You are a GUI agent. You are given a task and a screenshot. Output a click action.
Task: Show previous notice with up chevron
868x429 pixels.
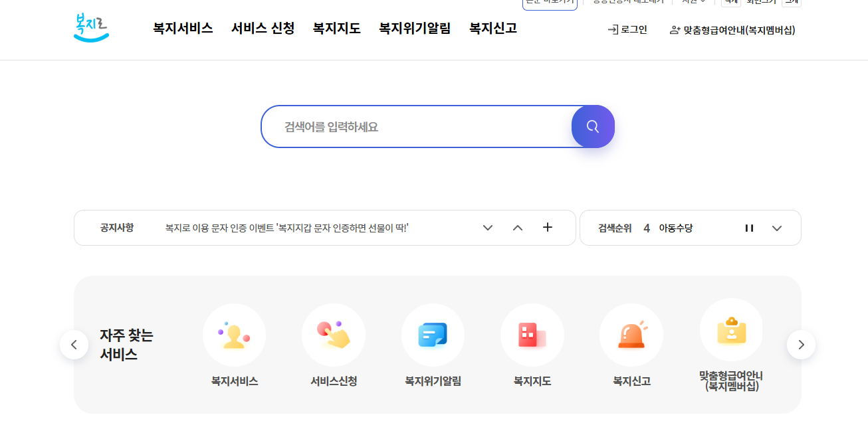coord(518,228)
